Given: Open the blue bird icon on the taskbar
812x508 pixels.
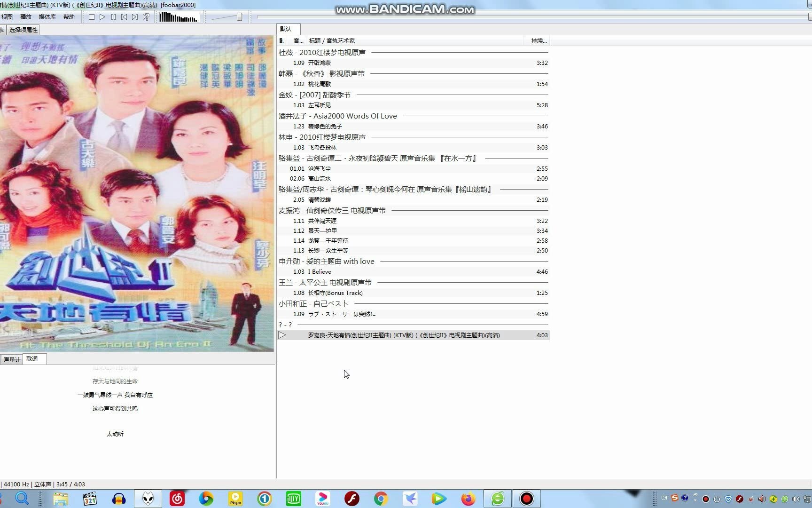Looking at the screenshot, I should (410, 499).
